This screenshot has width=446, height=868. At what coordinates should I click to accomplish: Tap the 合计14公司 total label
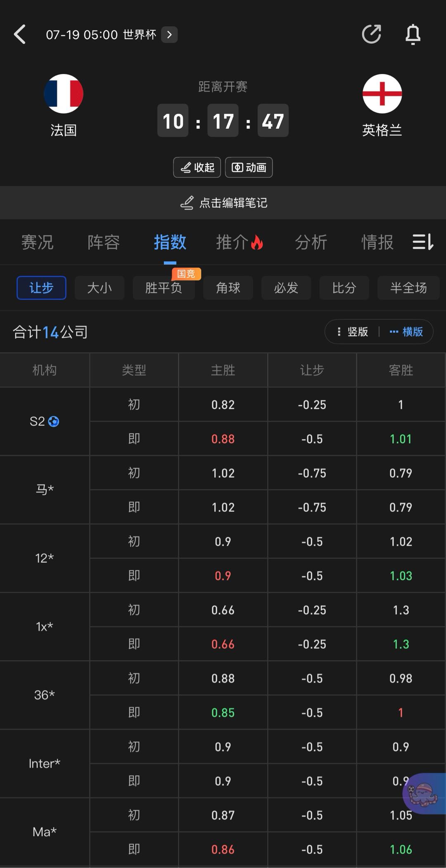pos(50,332)
